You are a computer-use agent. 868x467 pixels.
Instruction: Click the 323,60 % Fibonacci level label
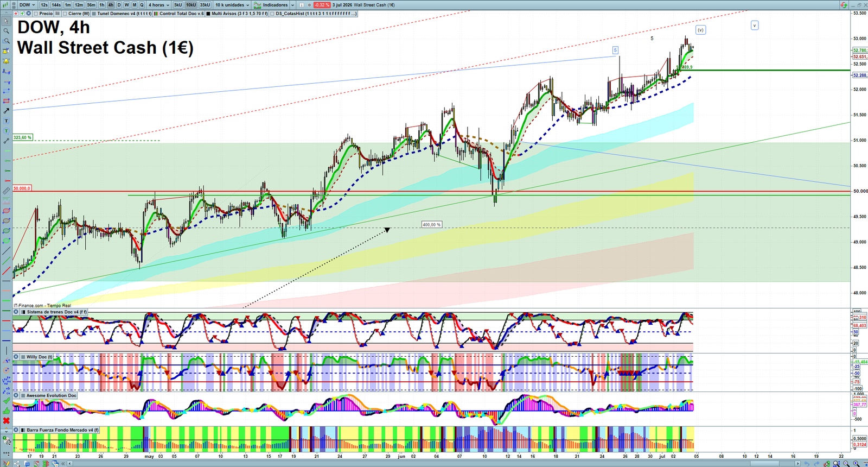(23, 138)
